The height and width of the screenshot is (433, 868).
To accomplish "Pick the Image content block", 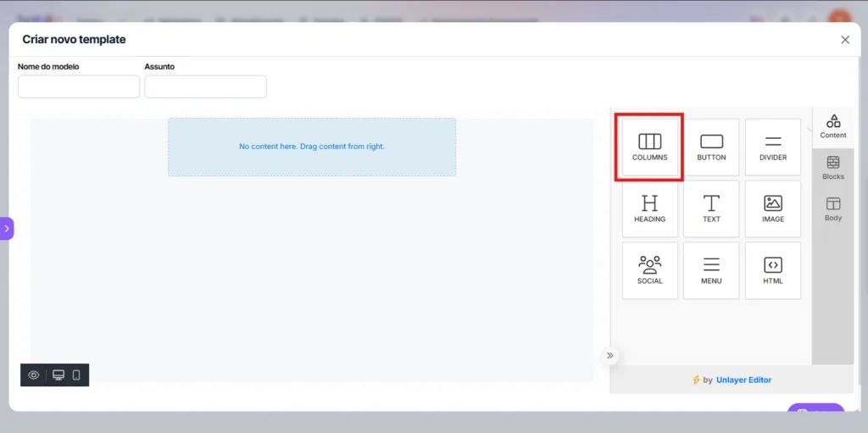I will (x=773, y=208).
